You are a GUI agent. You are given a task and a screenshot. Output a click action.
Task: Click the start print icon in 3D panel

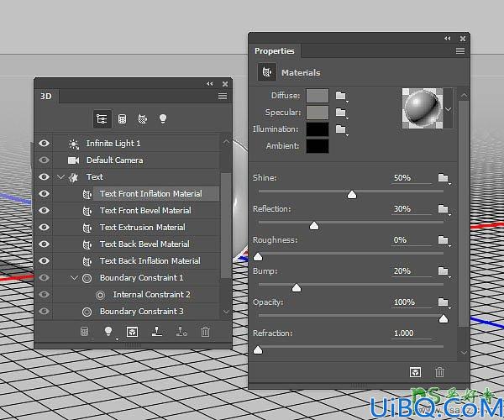pyautogui.click(x=157, y=331)
